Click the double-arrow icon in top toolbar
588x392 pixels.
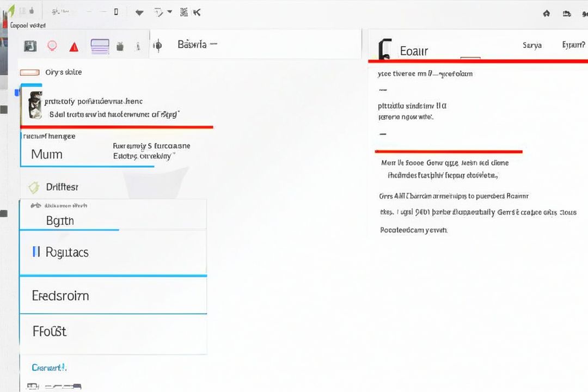click(x=197, y=12)
